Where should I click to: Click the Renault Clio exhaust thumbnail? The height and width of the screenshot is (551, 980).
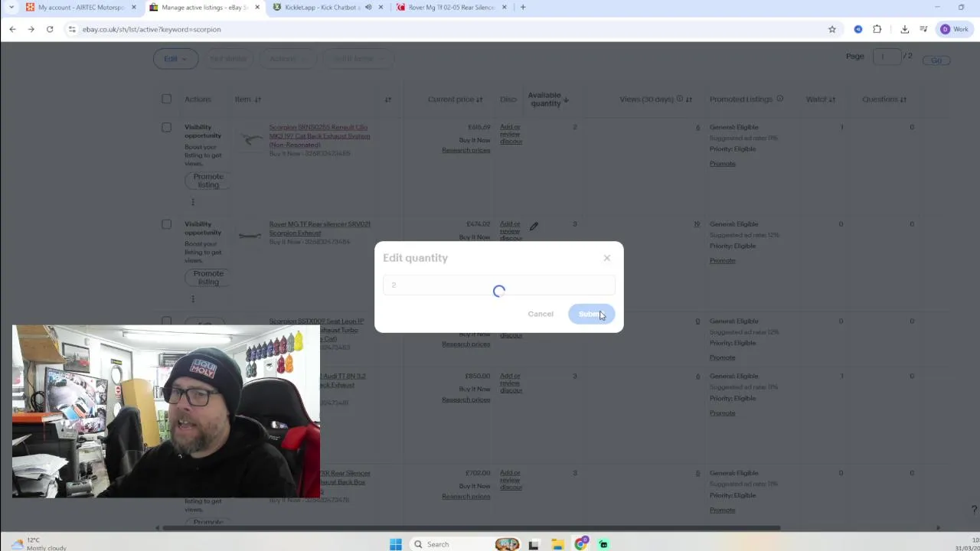pyautogui.click(x=250, y=139)
